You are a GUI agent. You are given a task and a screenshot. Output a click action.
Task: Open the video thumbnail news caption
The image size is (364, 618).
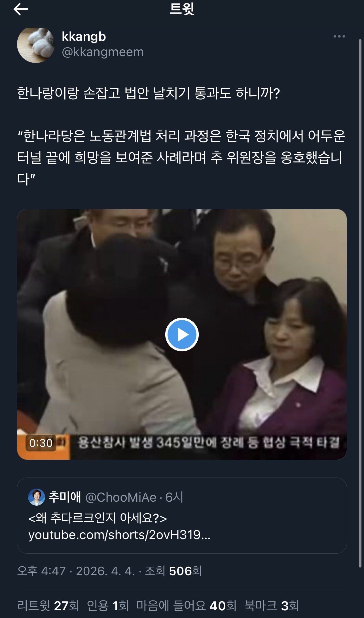point(208,442)
